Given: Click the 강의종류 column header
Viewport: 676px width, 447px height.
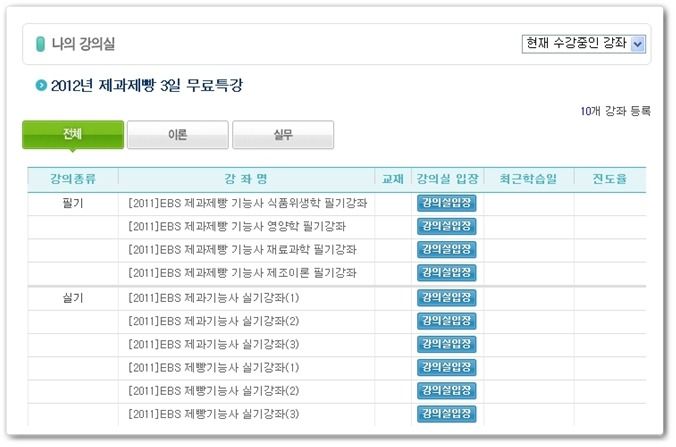Looking at the screenshot, I should tap(73, 179).
